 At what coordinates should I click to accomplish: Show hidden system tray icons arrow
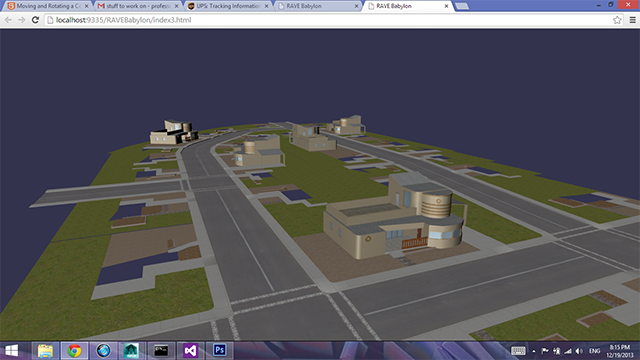click(x=533, y=351)
